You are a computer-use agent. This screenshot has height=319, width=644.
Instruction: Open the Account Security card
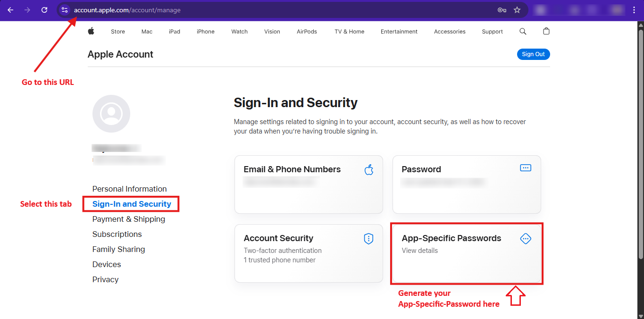309,253
